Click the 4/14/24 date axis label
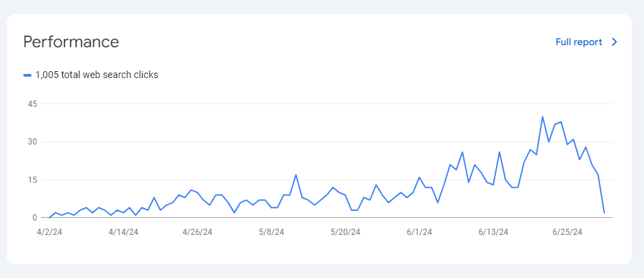Screen dimensions: 644x278 tap(123, 232)
